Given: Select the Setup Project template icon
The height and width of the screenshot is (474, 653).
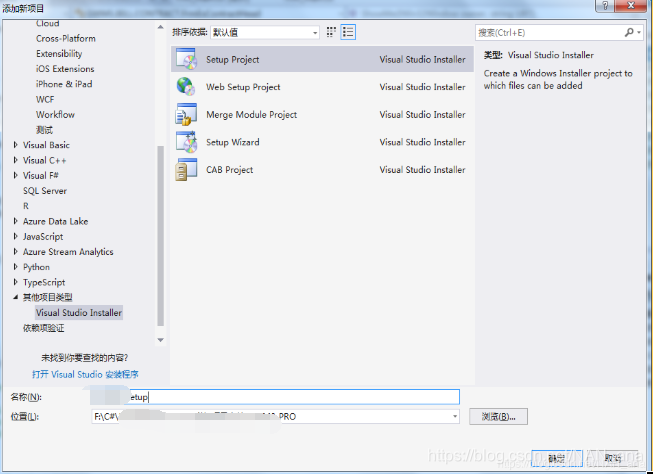Looking at the screenshot, I should point(186,59).
